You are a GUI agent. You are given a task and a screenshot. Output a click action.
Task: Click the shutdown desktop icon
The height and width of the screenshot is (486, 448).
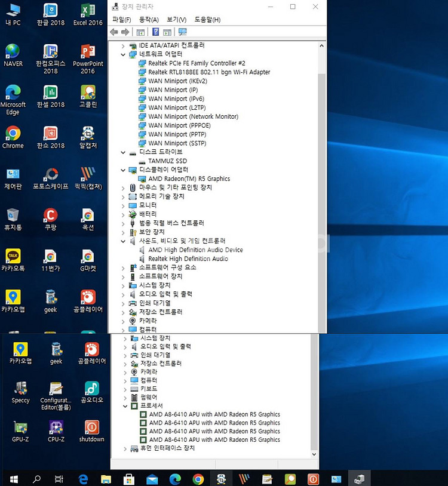pos(92,432)
